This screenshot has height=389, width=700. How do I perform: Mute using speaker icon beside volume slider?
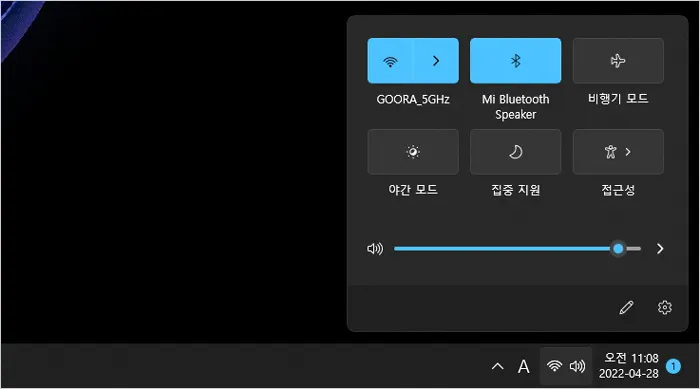click(375, 249)
